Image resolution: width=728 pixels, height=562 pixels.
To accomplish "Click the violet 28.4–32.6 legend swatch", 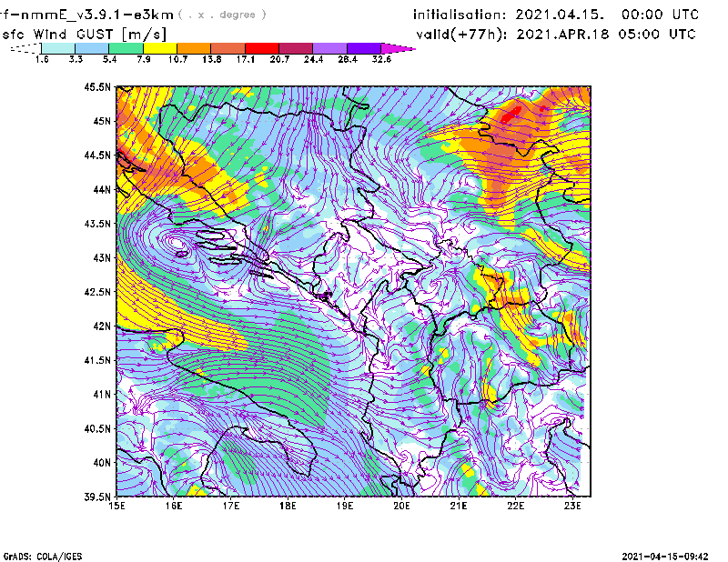I will pos(364,48).
